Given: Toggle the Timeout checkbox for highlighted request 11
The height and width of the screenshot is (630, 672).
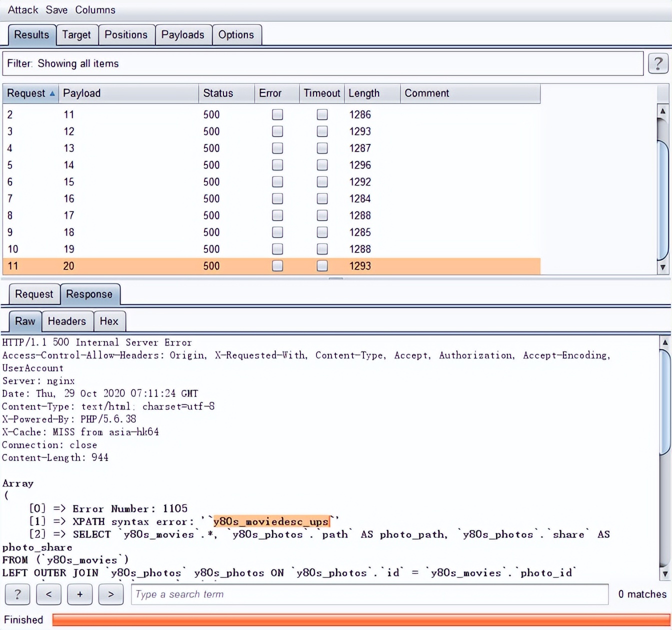Looking at the screenshot, I should (322, 266).
